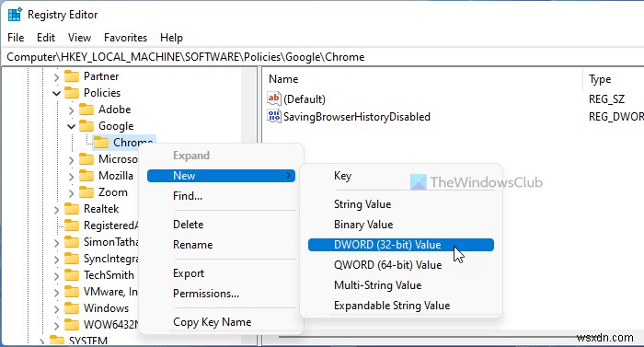This screenshot has width=644, height=347.
Task: Click the Policies folder icon
Action: 72,93
